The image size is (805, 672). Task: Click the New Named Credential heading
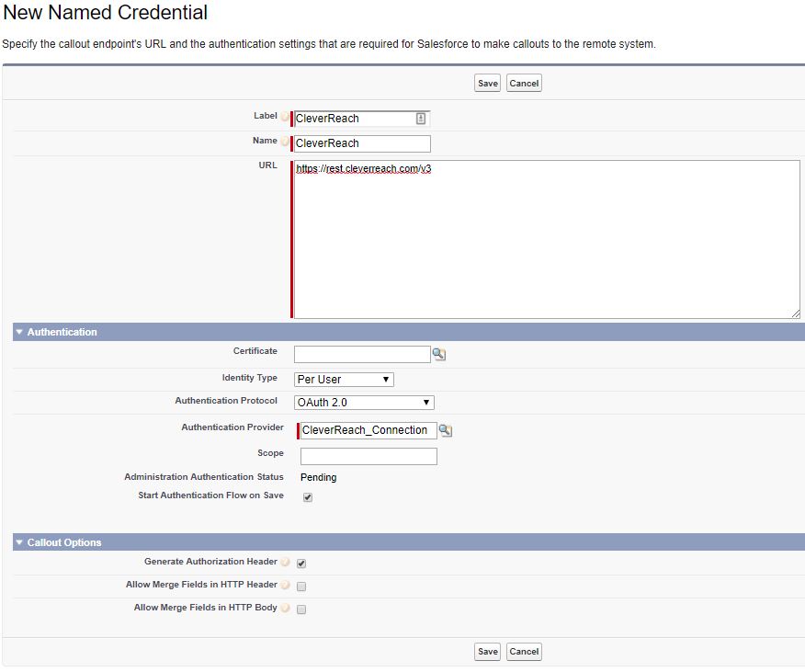[106, 12]
